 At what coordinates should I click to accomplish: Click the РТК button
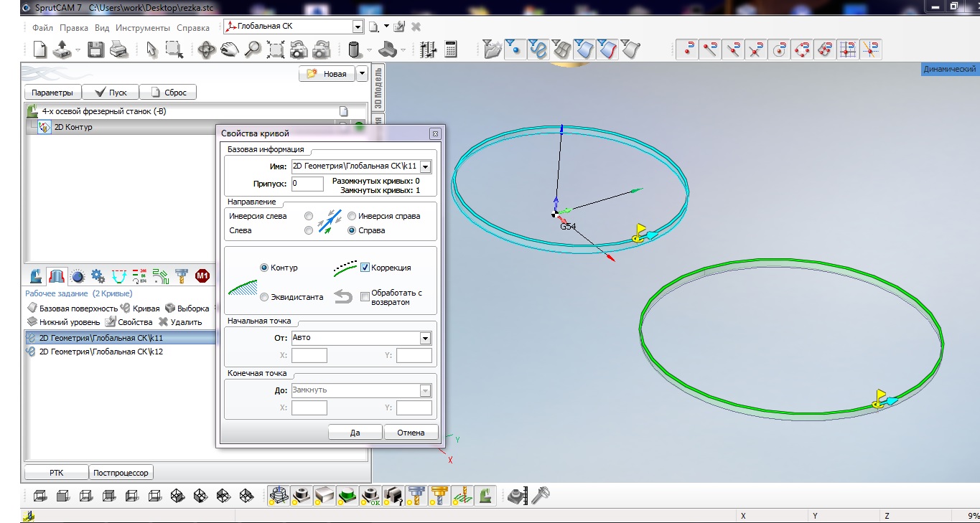coord(57,473)
